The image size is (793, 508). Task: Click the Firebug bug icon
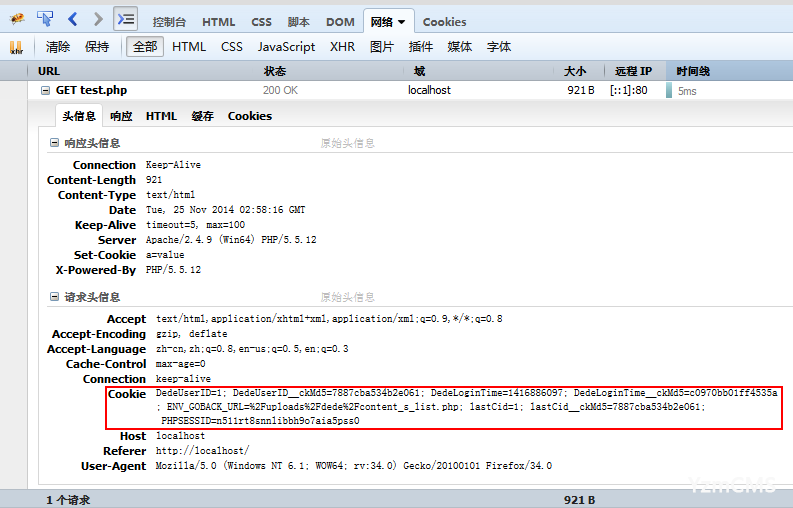click(17, 19)
